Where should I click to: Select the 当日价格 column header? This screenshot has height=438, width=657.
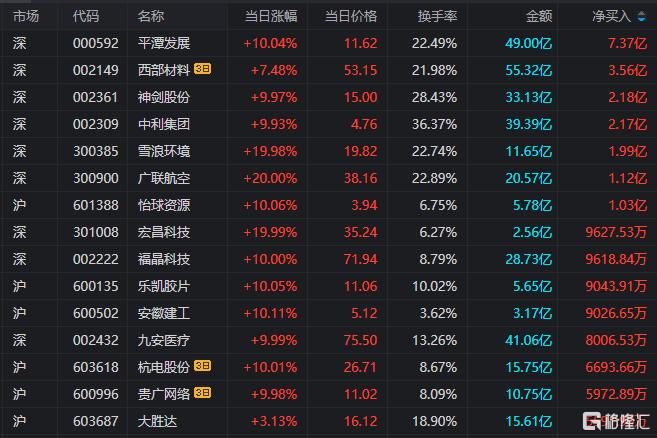[x=350, y=16]
